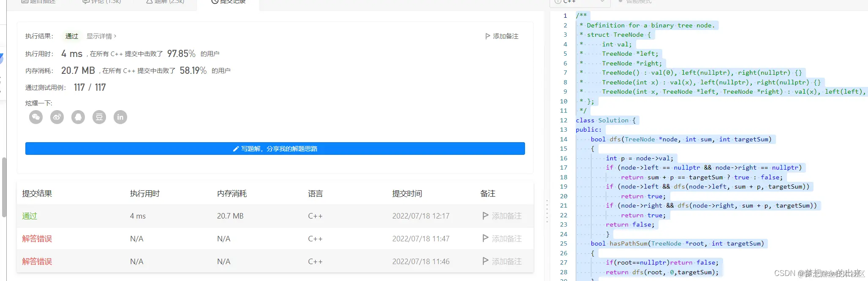Click the 'struct TreeNode {' comment line
Image resolution: width=868 pixels, height=281 pixels.
pos(619,35)
